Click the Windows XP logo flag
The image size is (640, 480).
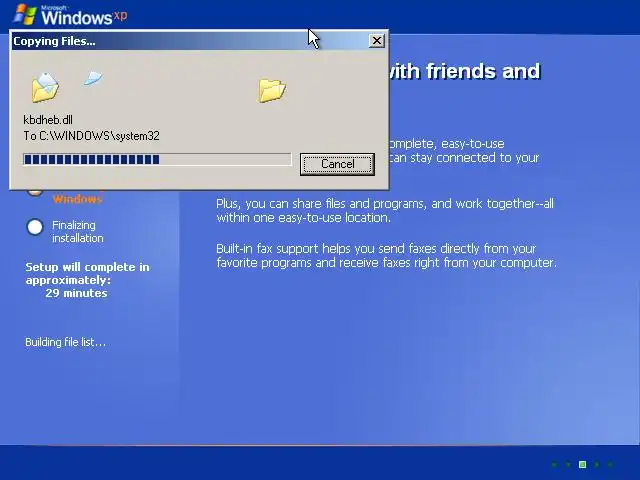[x=24, y=15]
